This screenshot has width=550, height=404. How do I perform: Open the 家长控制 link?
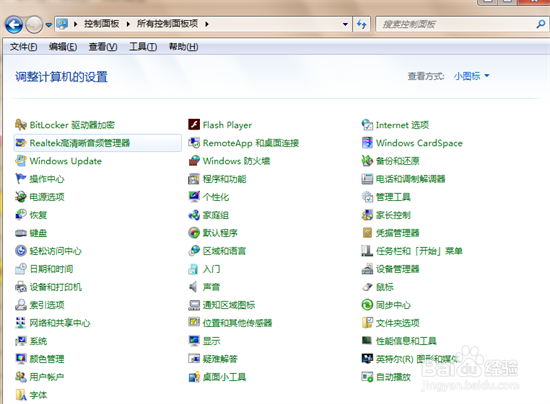[x=393, y=215]
